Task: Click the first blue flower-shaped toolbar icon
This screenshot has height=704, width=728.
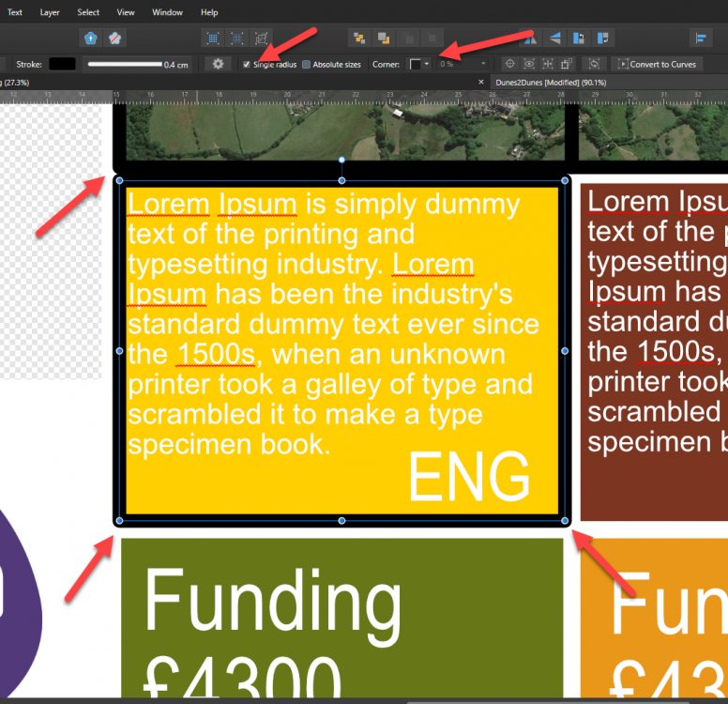Action: click(91, 38)
